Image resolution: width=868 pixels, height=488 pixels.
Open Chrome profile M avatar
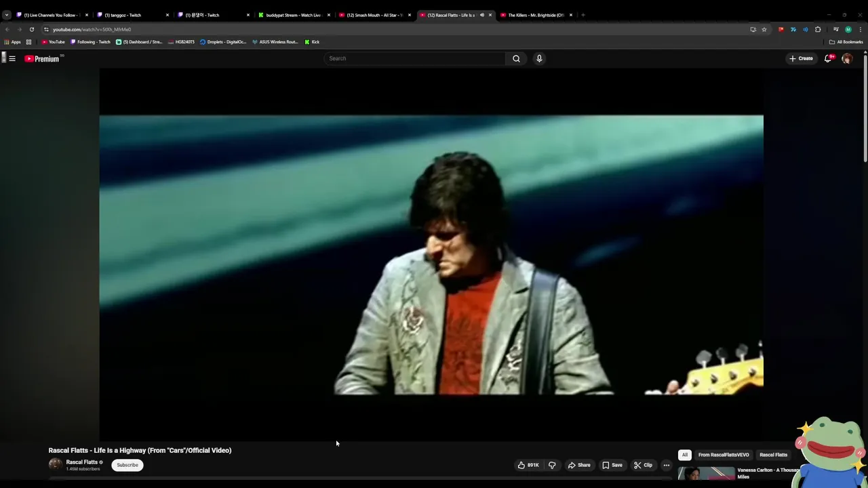click(x=848, y=29)
